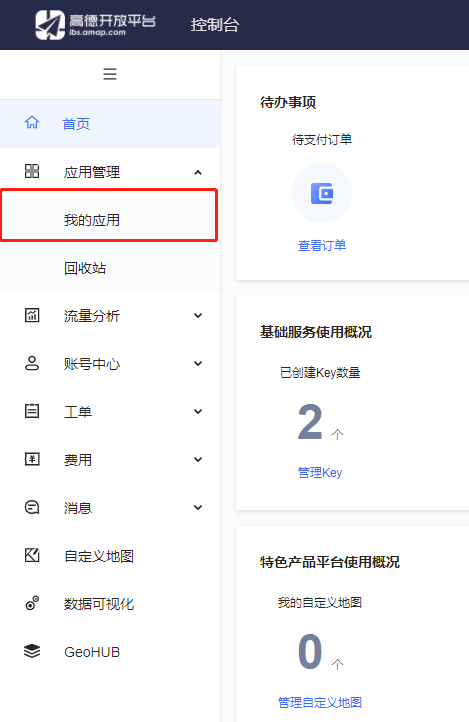The image size is (469, 722).
Task: Click the 管理Key link
Action: [320, 472]
